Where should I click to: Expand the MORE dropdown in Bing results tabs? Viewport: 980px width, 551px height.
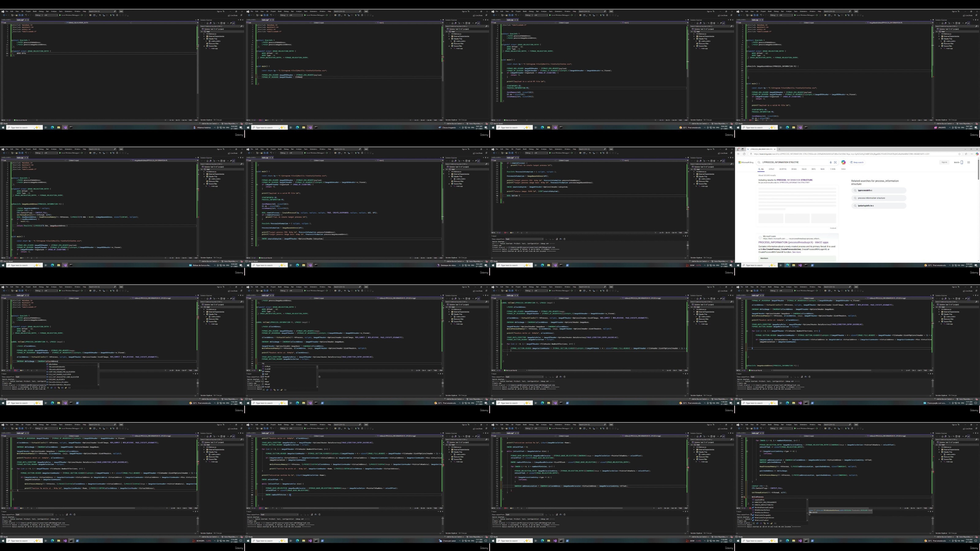[x=833, y=169]
